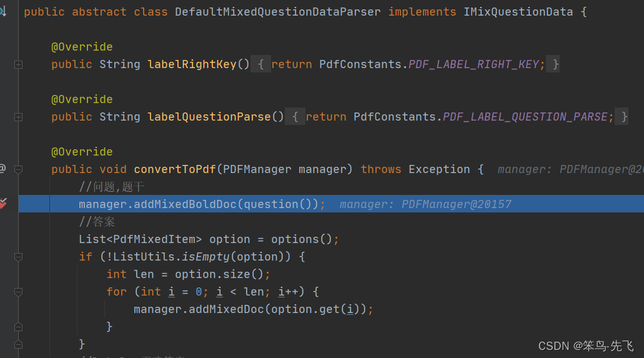644x358 pixels.
Task: Collapse the if (!ListUtils.isEmpty) block fold marker
Action: point(19,257)
